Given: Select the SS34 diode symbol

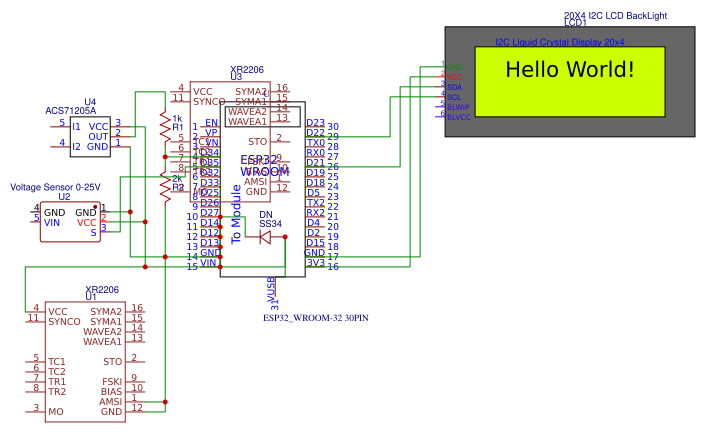Looking at the screenshot, I should tap(265, 237).
